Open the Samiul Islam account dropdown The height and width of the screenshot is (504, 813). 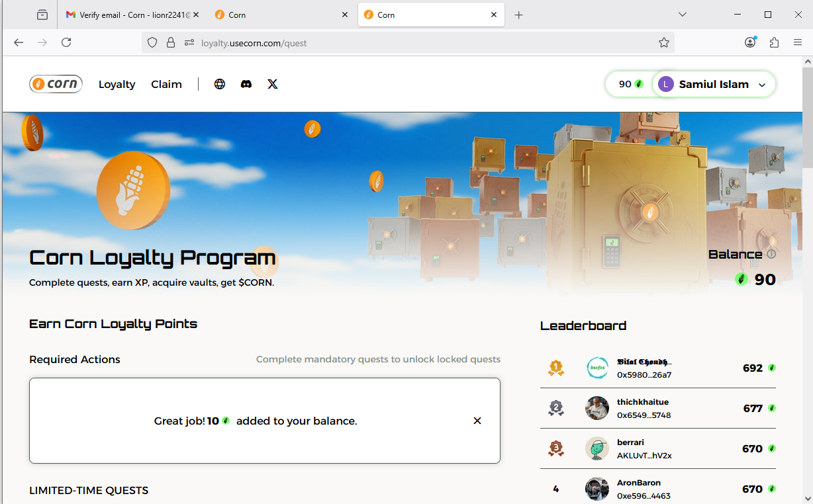714,84
